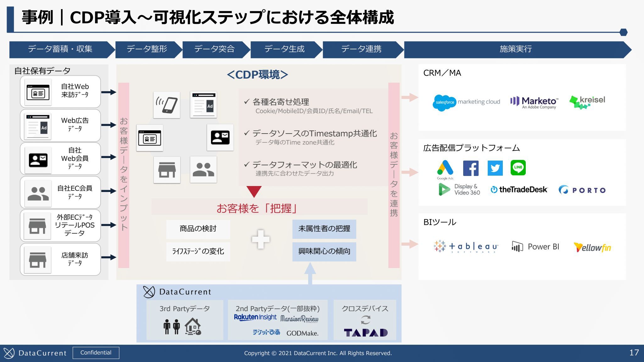Click the 未属性者の把握 box
Screen dimensions: 644x362
click(324, 229)
